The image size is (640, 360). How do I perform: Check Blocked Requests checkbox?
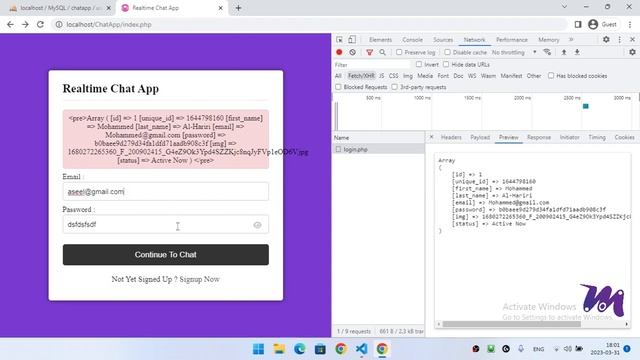coord(338,87)
